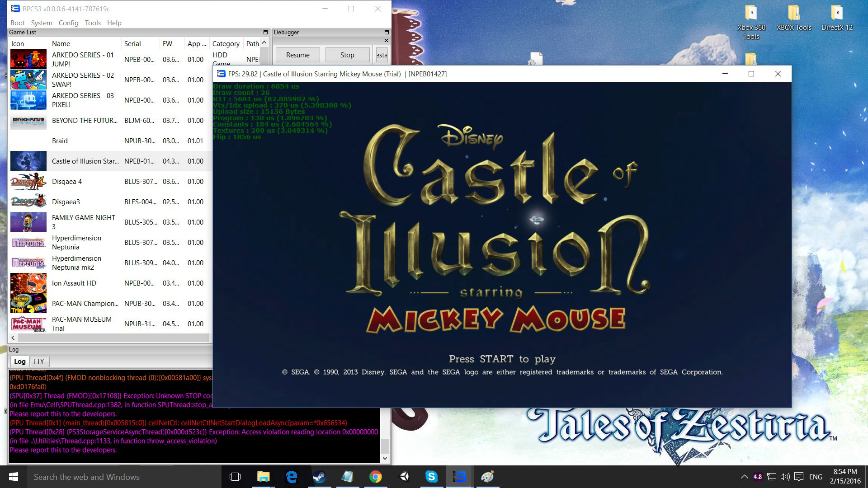Float the Debugger panel

click(x=387, y=33)
